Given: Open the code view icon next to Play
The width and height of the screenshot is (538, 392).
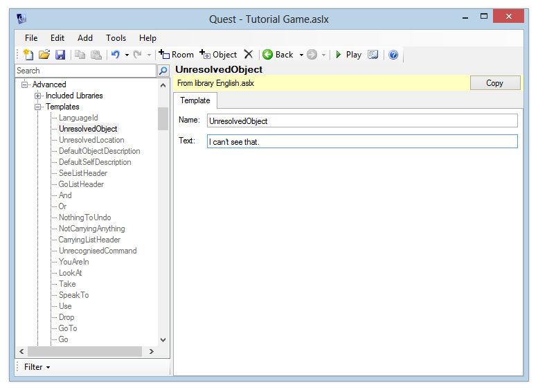Looking at the screenshot, I should point(373,55).
